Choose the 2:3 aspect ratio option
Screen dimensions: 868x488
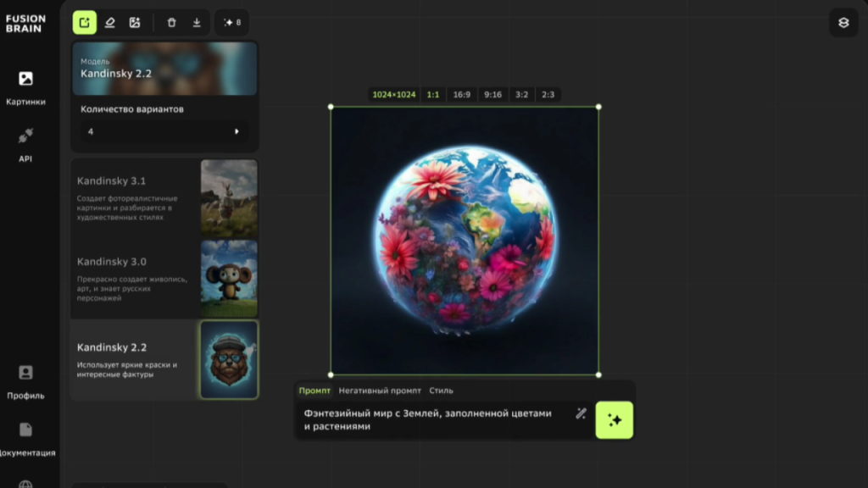coord(548,95)
